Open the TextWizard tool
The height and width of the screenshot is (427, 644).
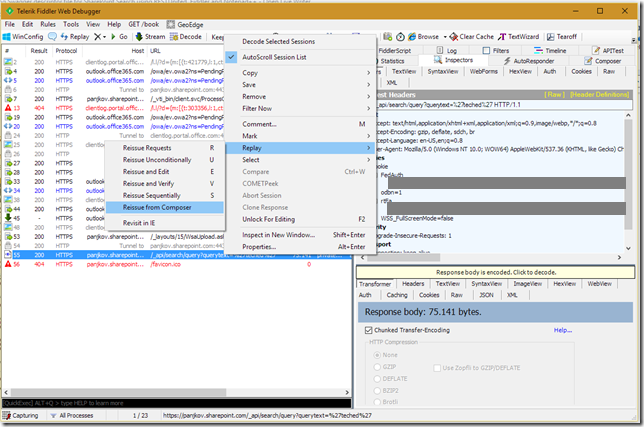pyautogui.click(x=518, y=37)
